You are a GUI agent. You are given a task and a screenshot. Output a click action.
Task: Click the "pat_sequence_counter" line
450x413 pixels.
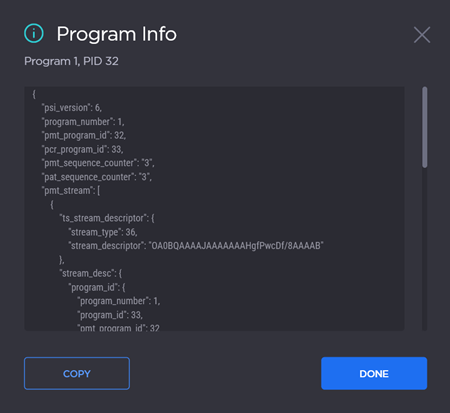tap(97, 177)
